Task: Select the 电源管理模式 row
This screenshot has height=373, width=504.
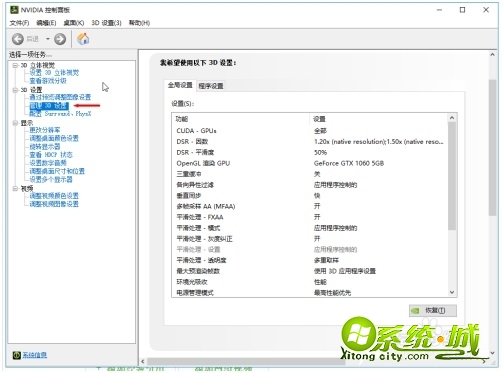Action: (310, 293)
